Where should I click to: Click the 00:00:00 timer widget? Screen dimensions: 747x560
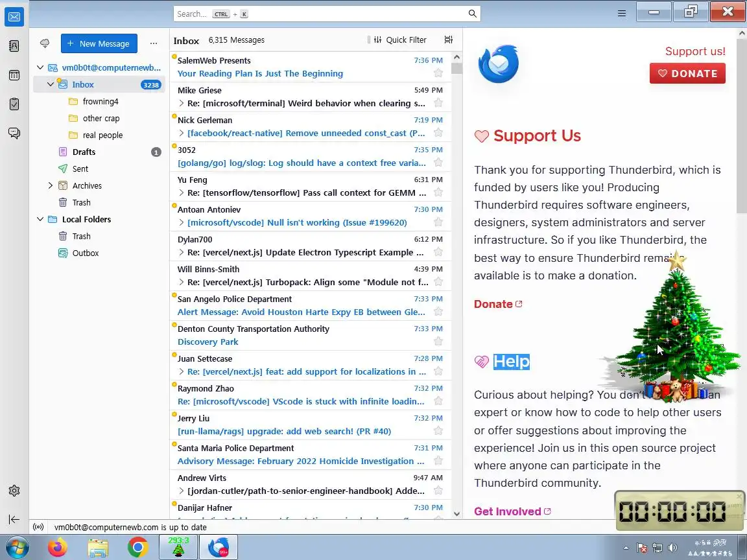coord(680,511)
